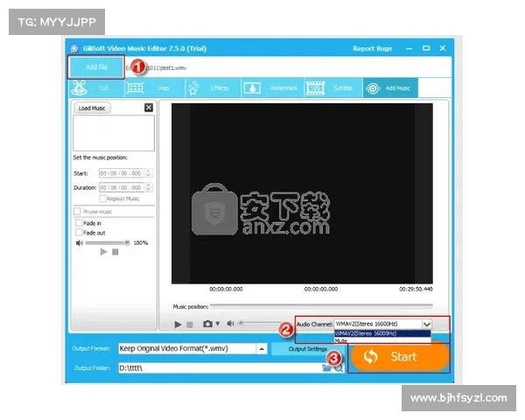Click the orange Start button
Viewport: 525px width, 420px height.
[400, 357]
